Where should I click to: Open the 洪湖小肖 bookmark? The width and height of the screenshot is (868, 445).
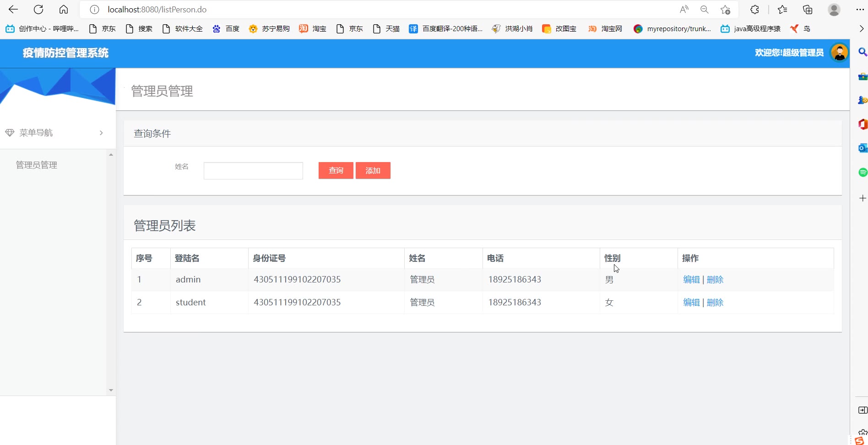point(512,29)
